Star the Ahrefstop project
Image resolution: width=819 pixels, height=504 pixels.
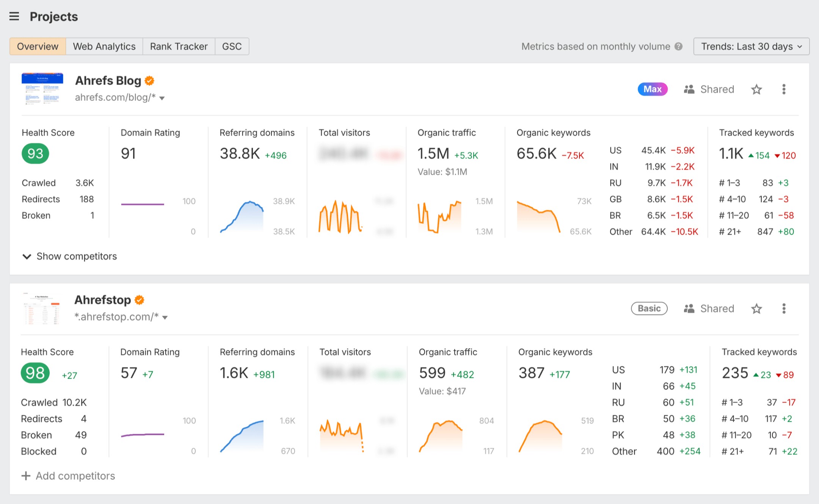(x=756, y=308)
